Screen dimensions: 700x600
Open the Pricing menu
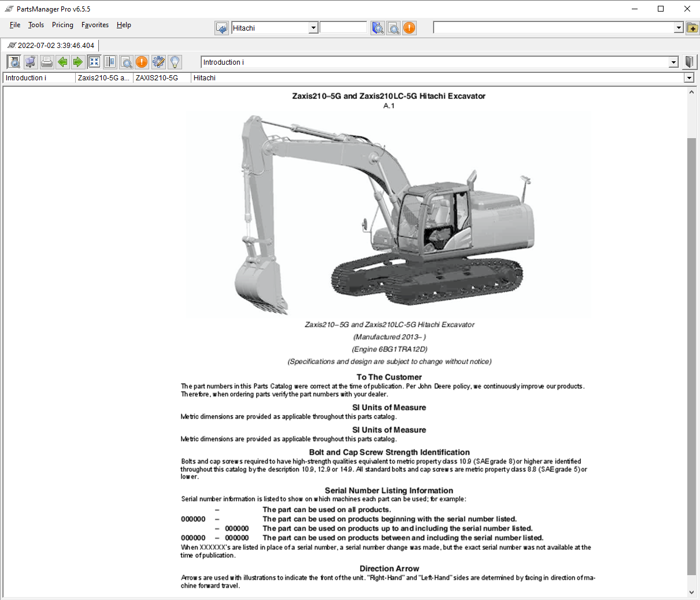(x=62, y=25)
